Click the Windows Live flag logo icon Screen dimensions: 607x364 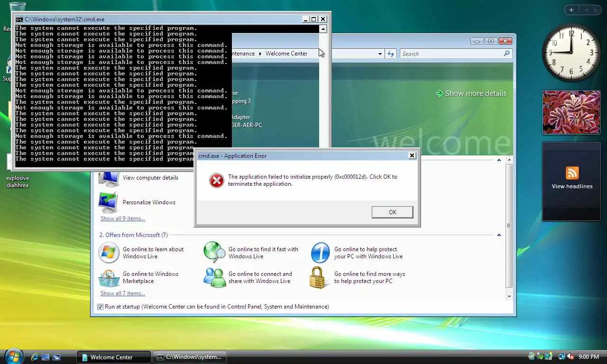click(x=109, y=253)
